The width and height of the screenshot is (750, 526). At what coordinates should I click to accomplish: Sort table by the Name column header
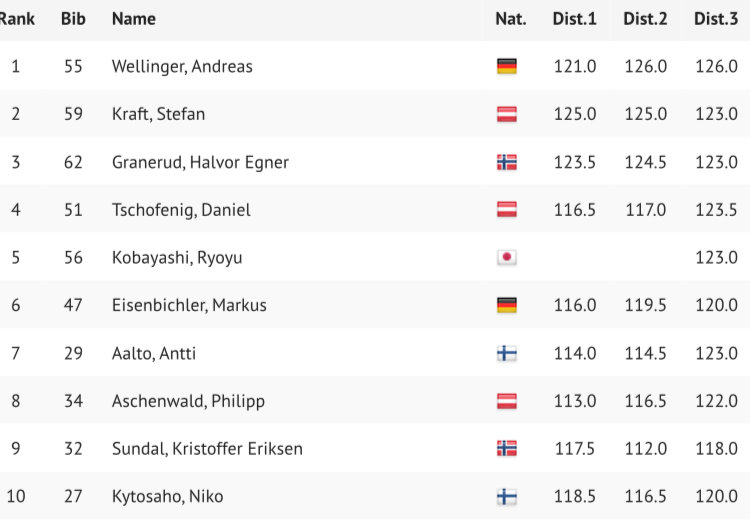pos(134,19)
